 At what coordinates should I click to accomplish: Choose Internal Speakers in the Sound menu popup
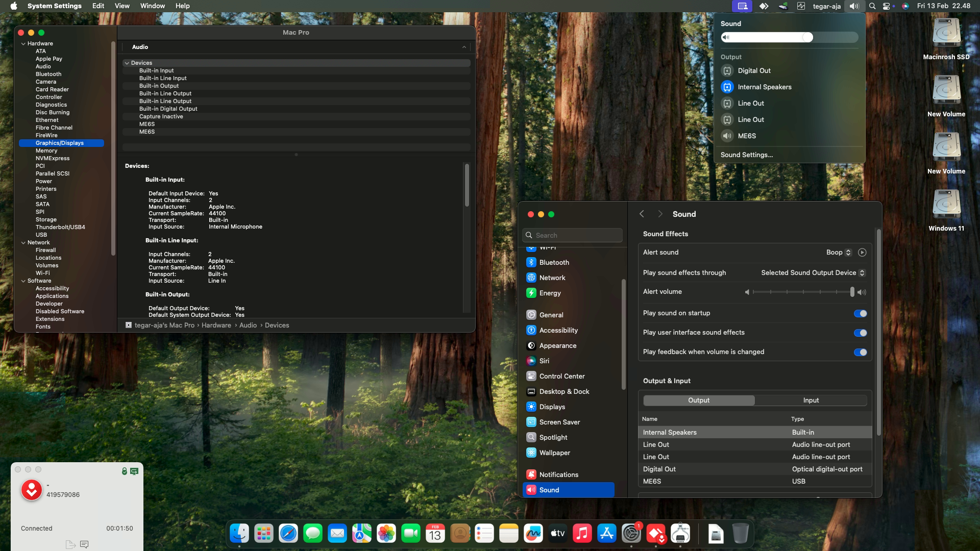pos(789,87)
